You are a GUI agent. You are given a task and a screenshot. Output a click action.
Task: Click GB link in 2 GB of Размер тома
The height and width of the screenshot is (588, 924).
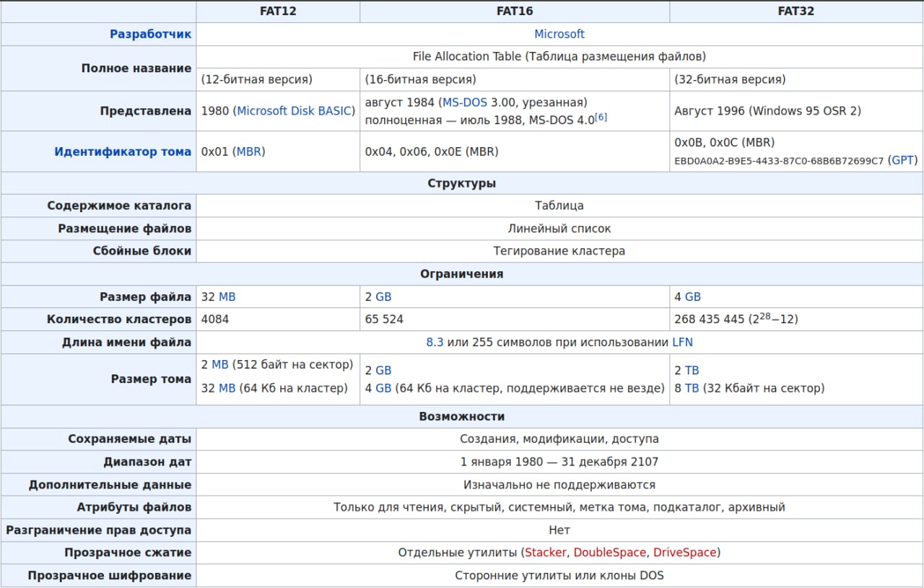(383, 370)
